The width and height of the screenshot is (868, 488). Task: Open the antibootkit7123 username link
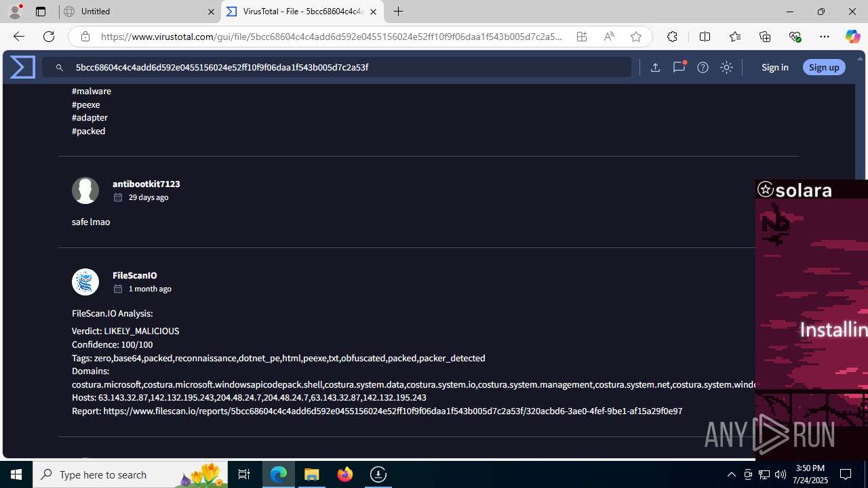(146, 184)
